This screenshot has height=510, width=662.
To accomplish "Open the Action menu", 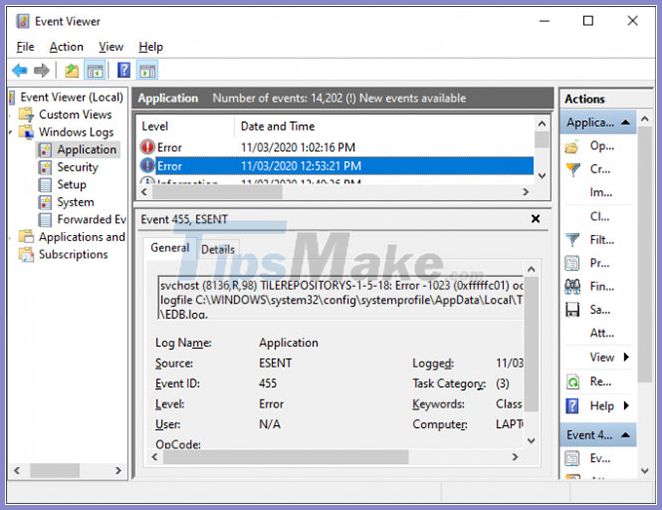I will (66, 47).
